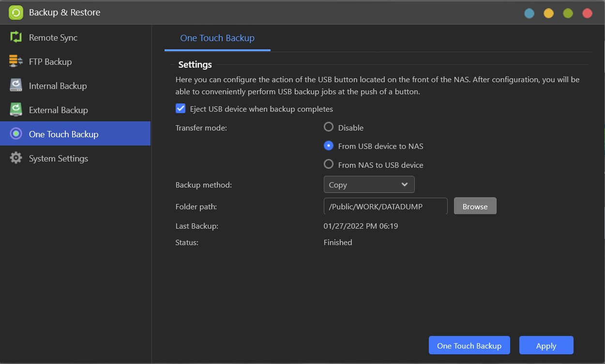Click the Apply button
Screen dimensions: 605x364
tap(546, 346)
